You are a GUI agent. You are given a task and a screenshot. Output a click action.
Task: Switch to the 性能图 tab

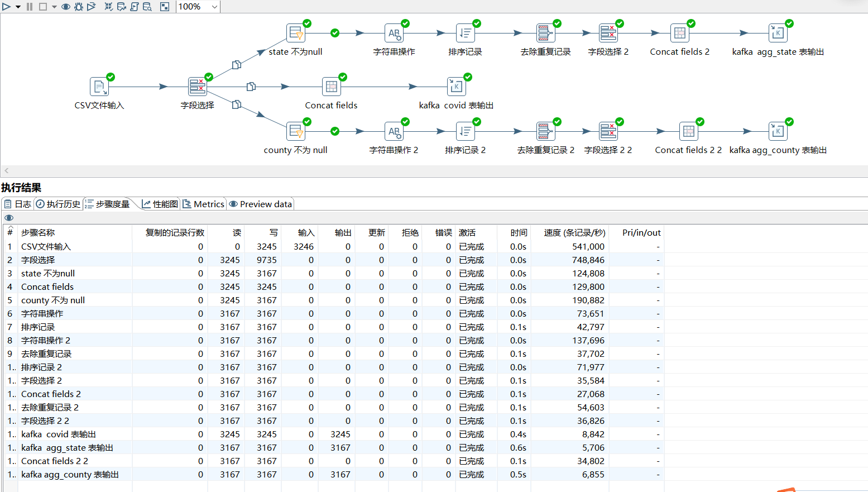click(x=160, y=204)
